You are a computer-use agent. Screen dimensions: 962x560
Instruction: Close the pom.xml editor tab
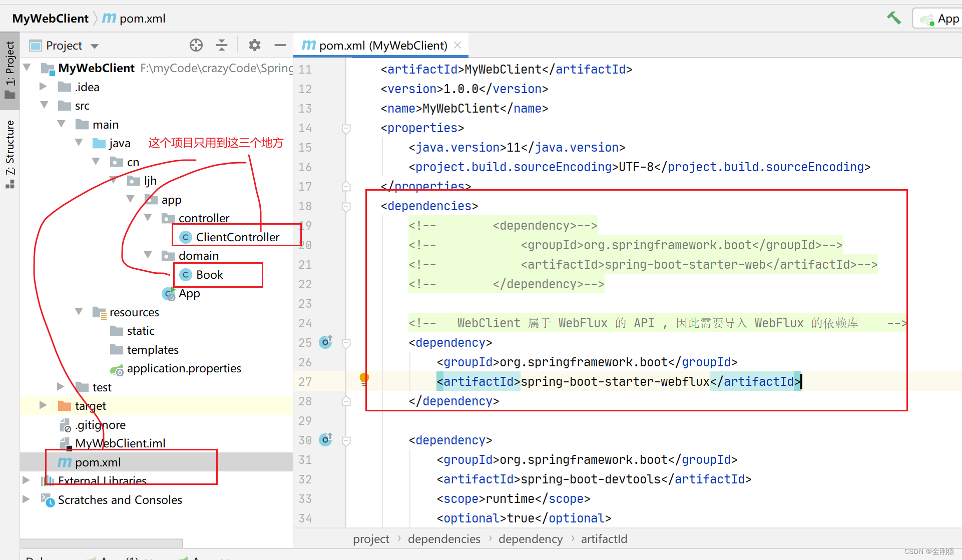point(457,45)
